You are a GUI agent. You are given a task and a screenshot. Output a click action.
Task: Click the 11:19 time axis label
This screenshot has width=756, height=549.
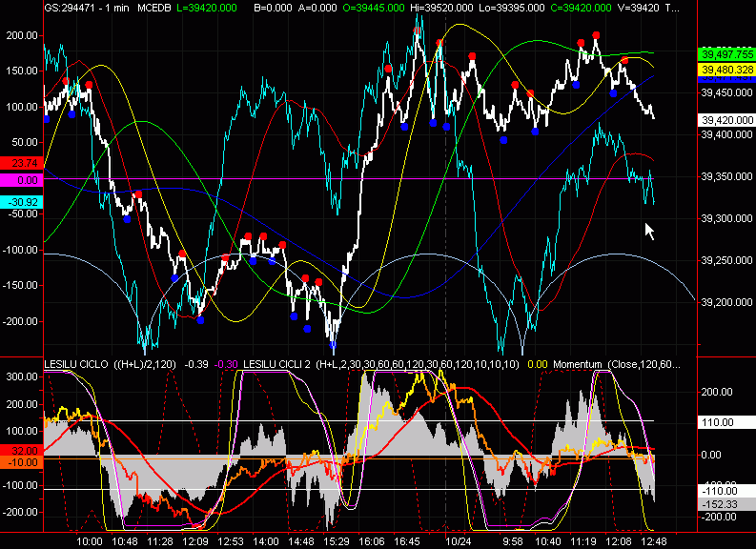(x=583, y=541)
